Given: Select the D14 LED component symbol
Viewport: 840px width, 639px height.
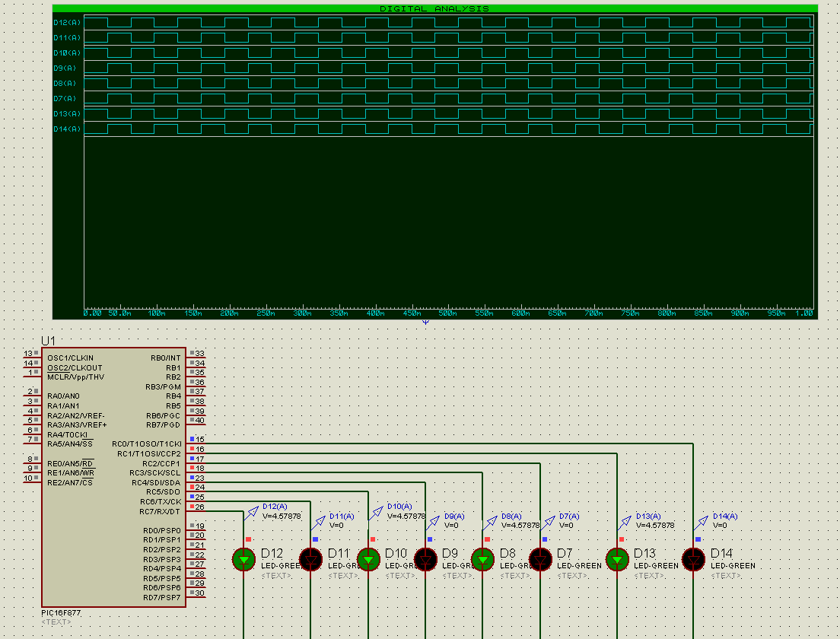Looking at the screenshot, I should click(693, 559).
